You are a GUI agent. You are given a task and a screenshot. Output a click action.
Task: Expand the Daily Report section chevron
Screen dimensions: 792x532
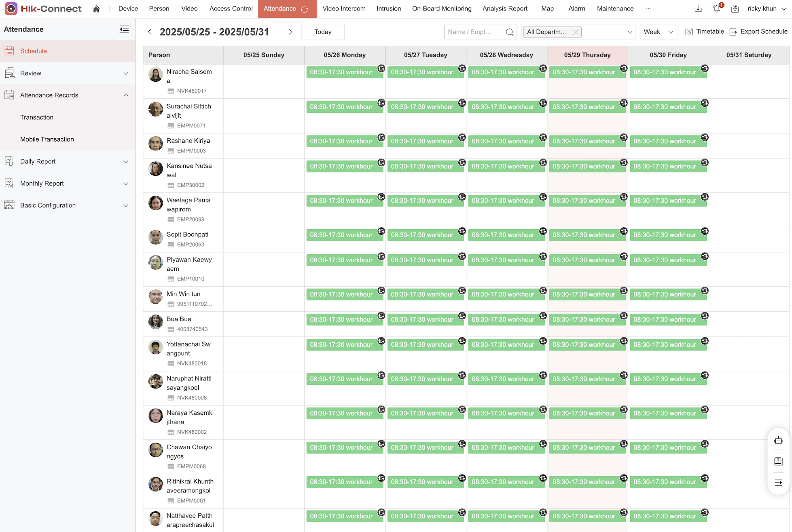click(x=126, y=162)
